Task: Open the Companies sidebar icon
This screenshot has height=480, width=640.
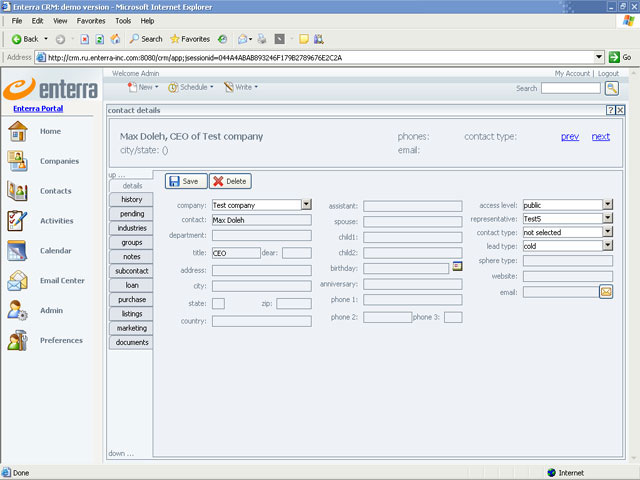Action: 18,161
